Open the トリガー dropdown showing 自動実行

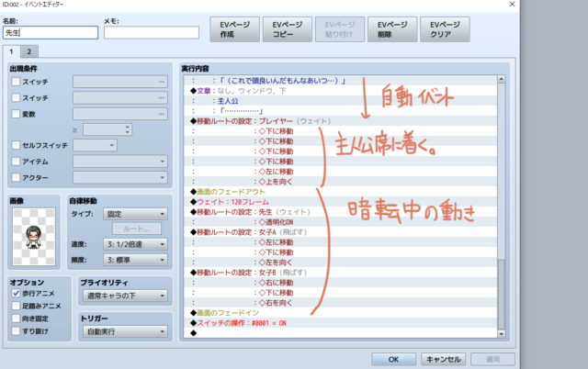125,331
